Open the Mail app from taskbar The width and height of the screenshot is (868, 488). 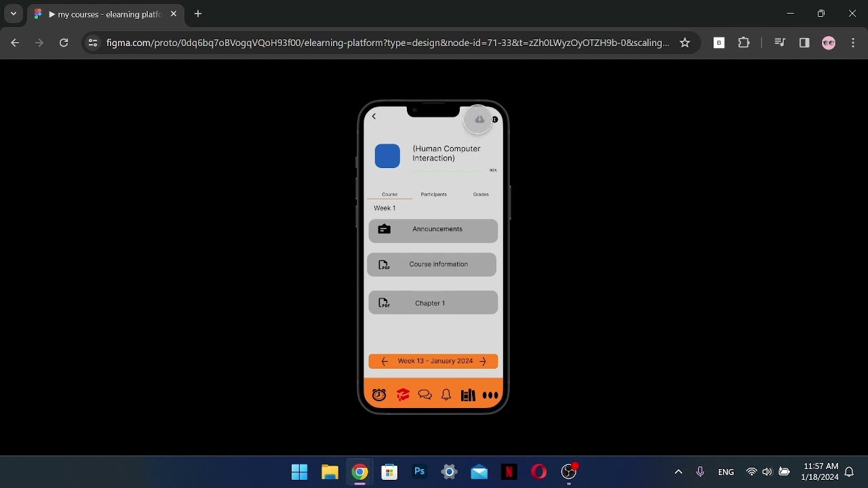click(479, 472)
